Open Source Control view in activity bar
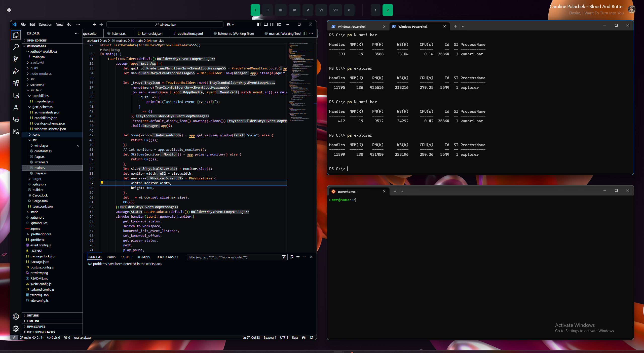 [16, 59]
